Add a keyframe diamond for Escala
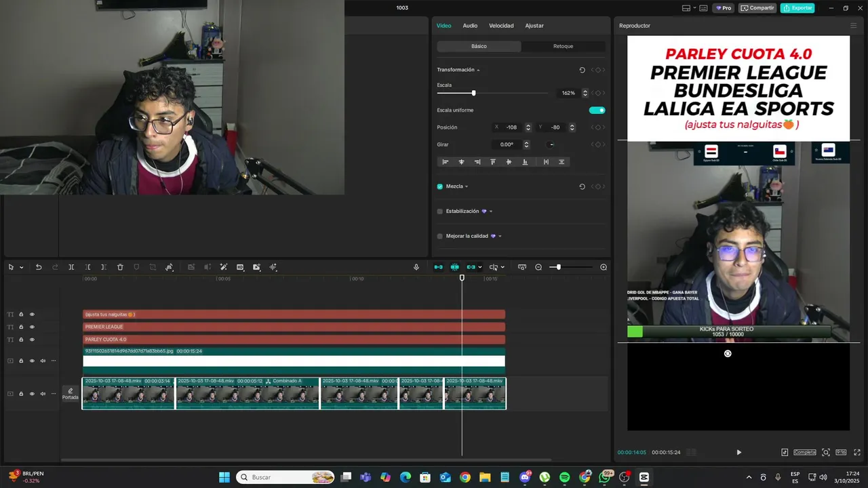868x488 pixels. (598, 93)
